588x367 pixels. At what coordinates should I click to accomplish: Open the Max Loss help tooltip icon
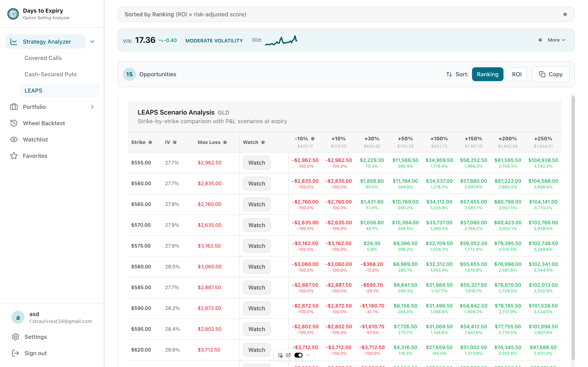coord(225,142)
